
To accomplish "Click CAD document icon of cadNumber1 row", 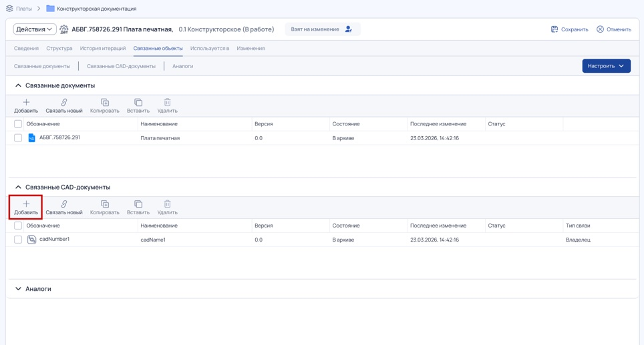I will [x=31, y=240].
